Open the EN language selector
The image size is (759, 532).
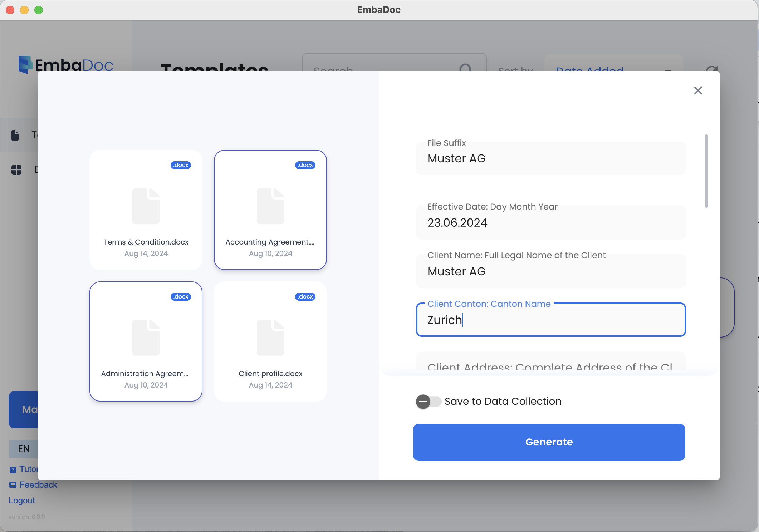(24, 449)
